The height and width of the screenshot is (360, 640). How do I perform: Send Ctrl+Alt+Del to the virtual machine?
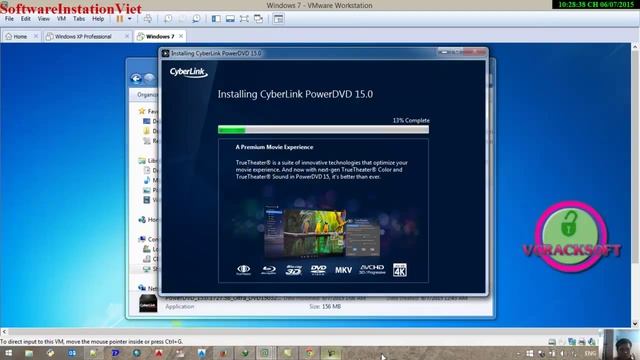click(x=148, y=19)
